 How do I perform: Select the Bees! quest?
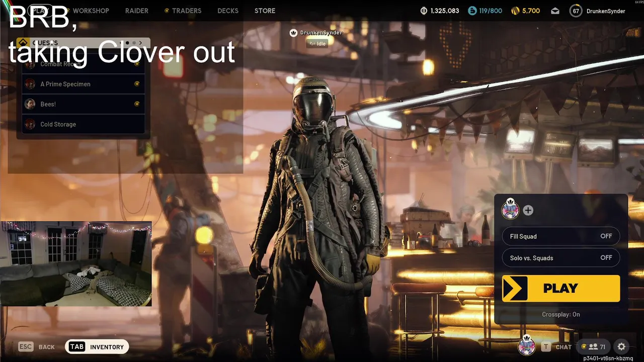pyautogui.click(x=84, y=104)
